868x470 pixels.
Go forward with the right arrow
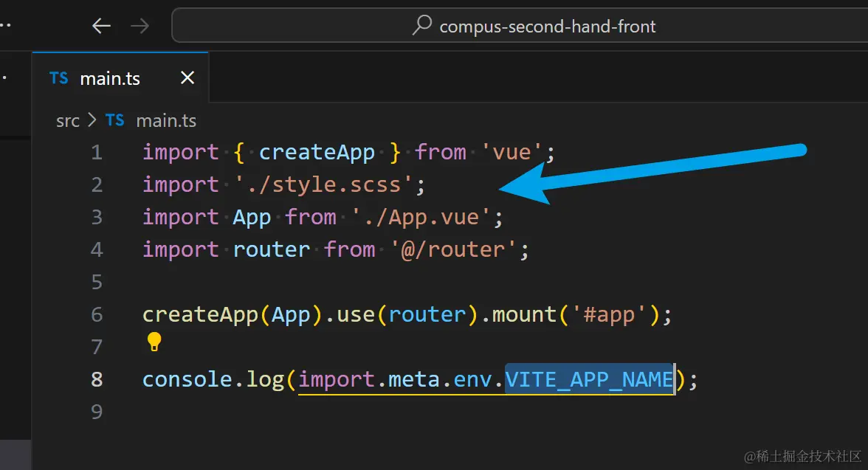click(139, 26)
